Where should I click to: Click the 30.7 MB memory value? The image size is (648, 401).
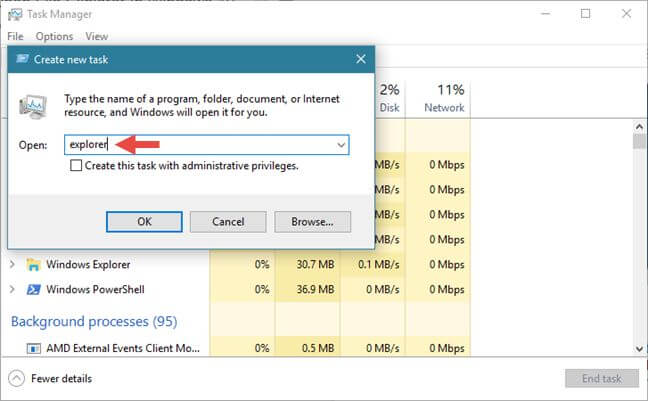[x=315, y=265]
